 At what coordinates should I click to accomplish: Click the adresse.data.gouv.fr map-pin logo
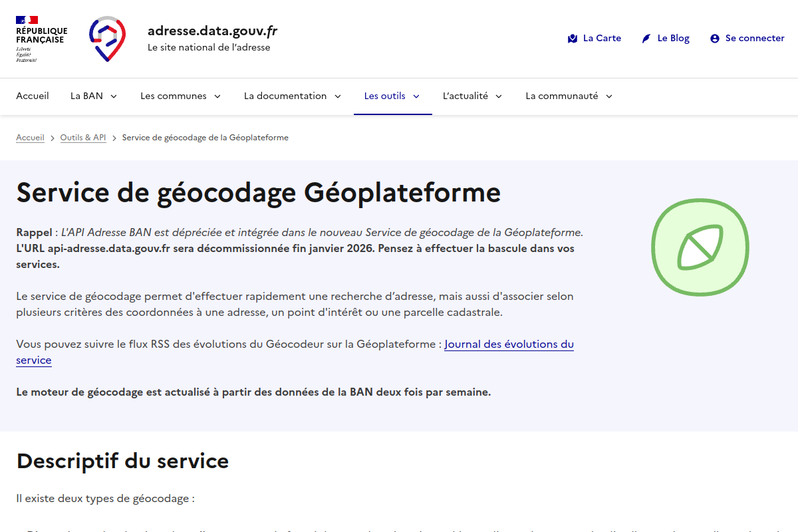(107, 39)
